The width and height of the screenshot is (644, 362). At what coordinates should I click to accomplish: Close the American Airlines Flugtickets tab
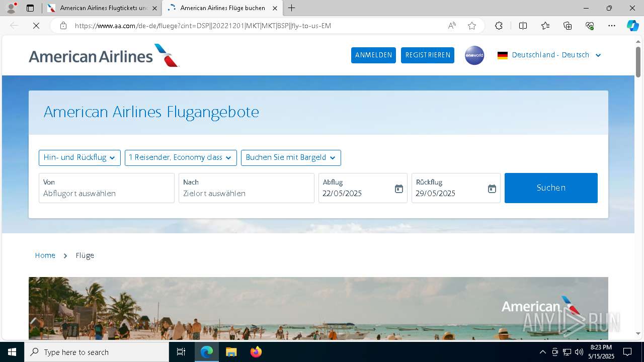click(154, 8)
